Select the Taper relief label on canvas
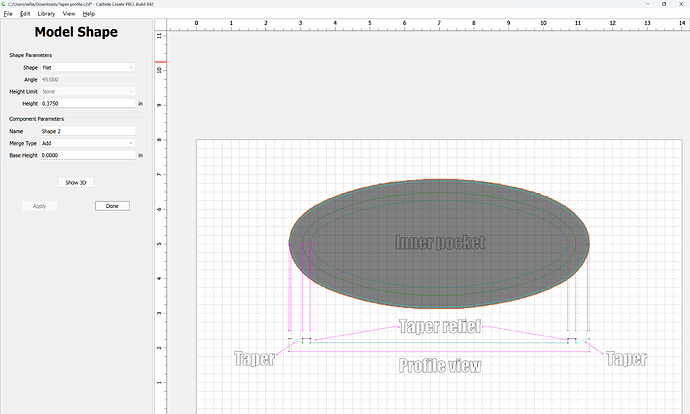690x414 pixels. 439,326
